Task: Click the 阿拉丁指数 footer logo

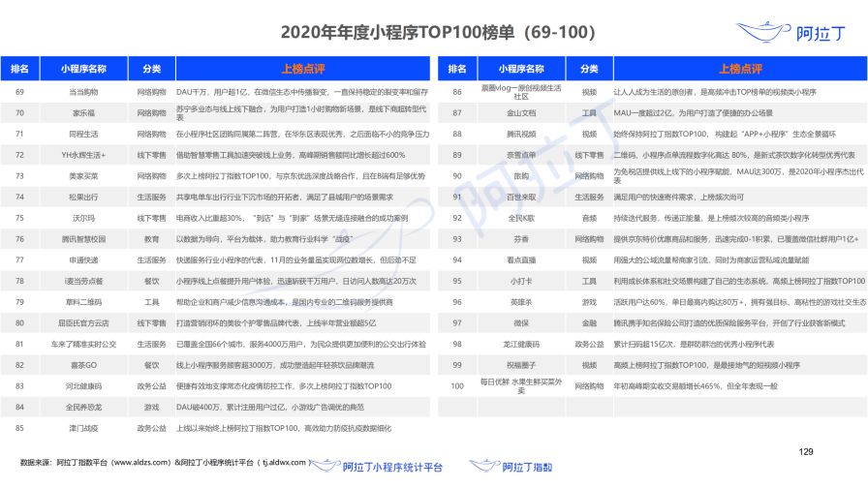Action: pyautogui.click(x=511, y=467)
